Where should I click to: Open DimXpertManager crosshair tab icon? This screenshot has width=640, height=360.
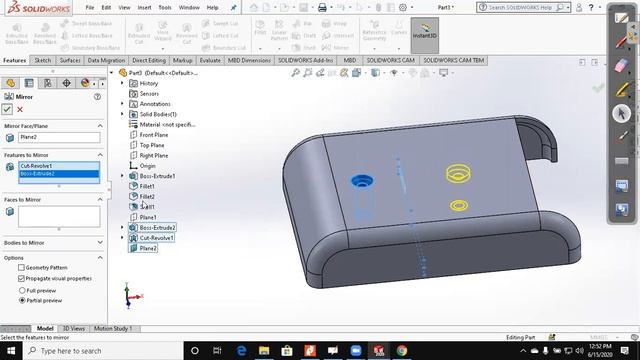[66, 83]
